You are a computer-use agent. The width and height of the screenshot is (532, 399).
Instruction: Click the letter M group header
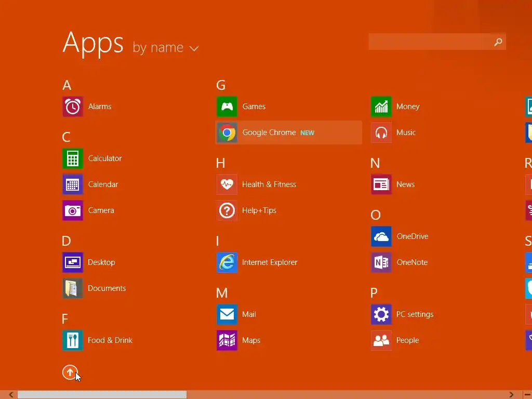pyautogui.click(x=222, y=293)
